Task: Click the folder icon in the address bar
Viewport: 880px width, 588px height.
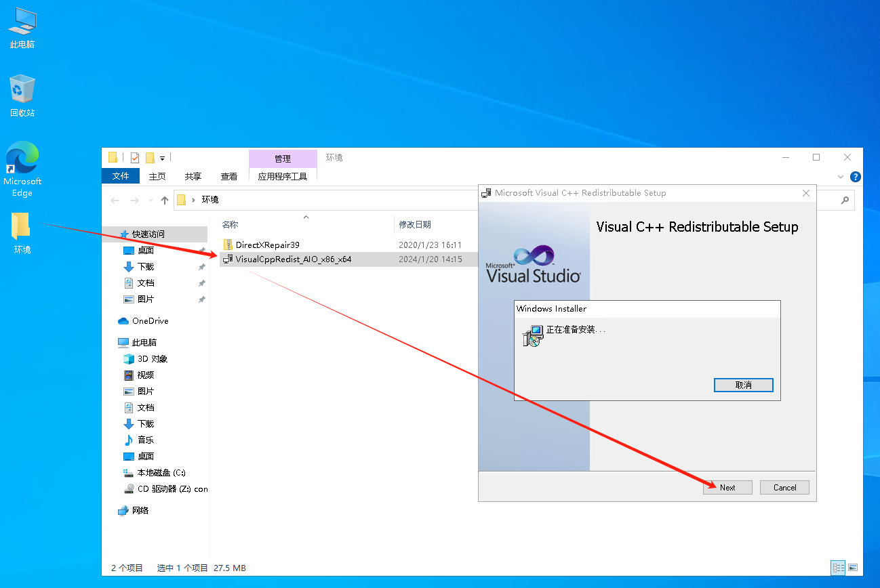Action: pyautogui.click(x=181, y=200)
